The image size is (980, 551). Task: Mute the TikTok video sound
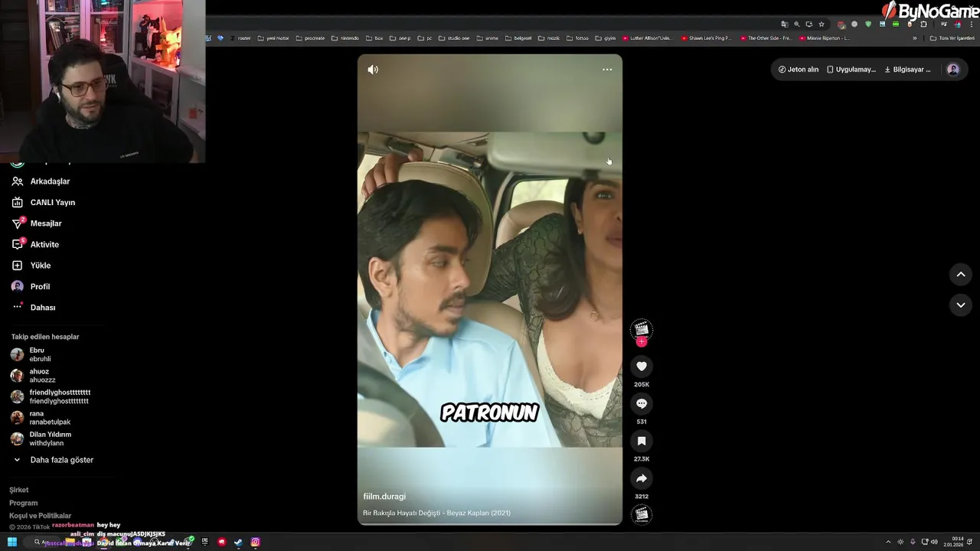click(x=373, y=70)
